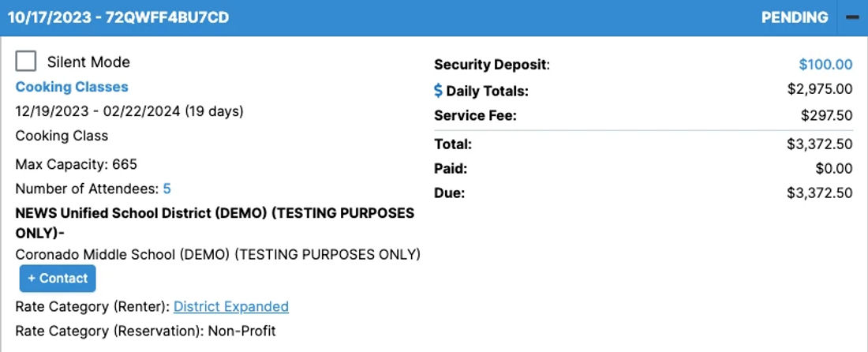Image resolution: width=868 pixels, height=352 pixels.
Task: Click the PENDING status label
Action: coord(795,17)
